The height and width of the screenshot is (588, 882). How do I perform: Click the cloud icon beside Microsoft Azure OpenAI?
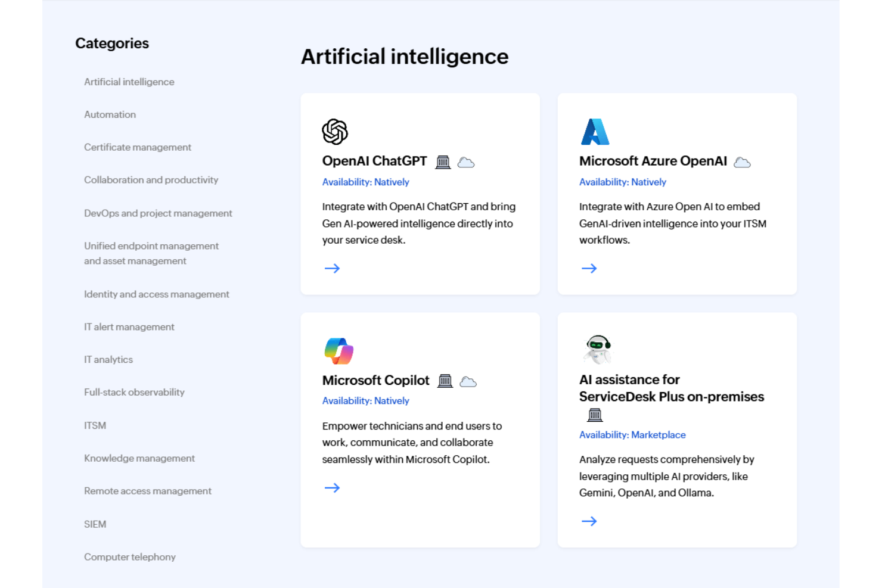[741, 161]
